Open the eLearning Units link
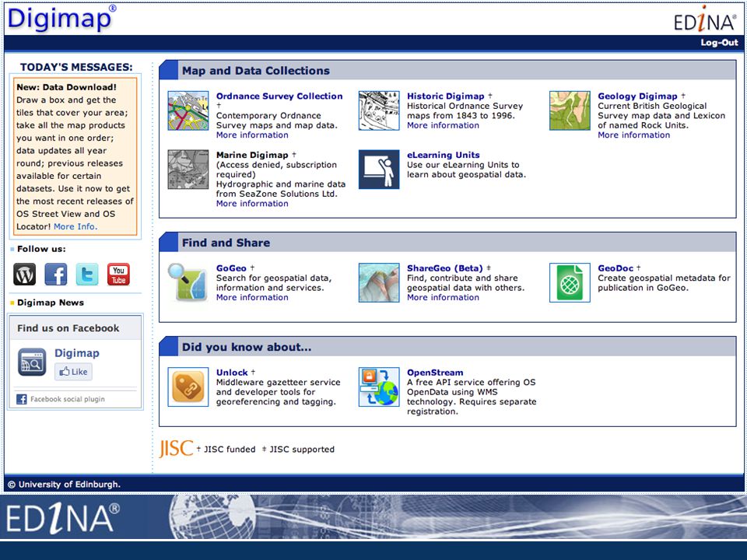Screen dimensions: 747x560 tap(443, 156)
